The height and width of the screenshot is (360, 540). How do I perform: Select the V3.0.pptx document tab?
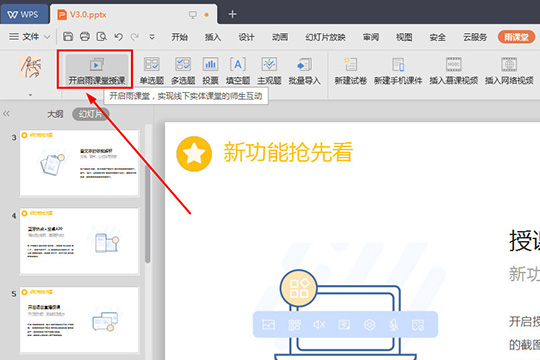coord(134,14)
